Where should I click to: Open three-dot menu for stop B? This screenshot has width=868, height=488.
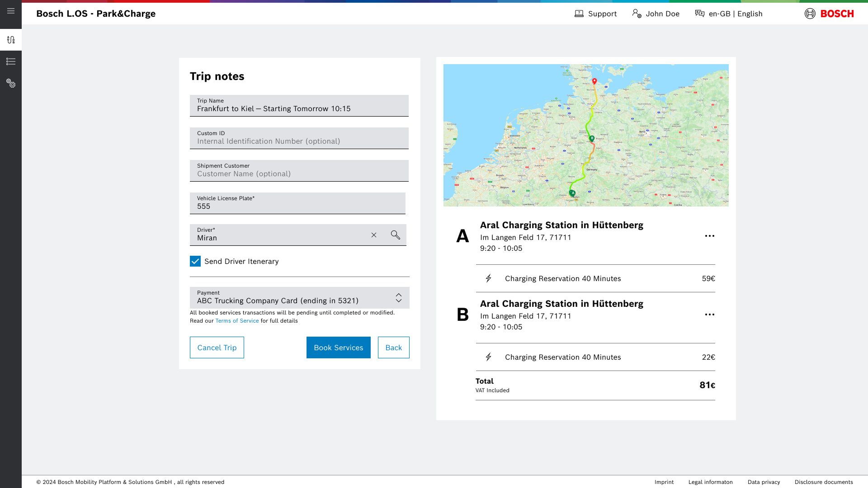(x=709, y=314)
